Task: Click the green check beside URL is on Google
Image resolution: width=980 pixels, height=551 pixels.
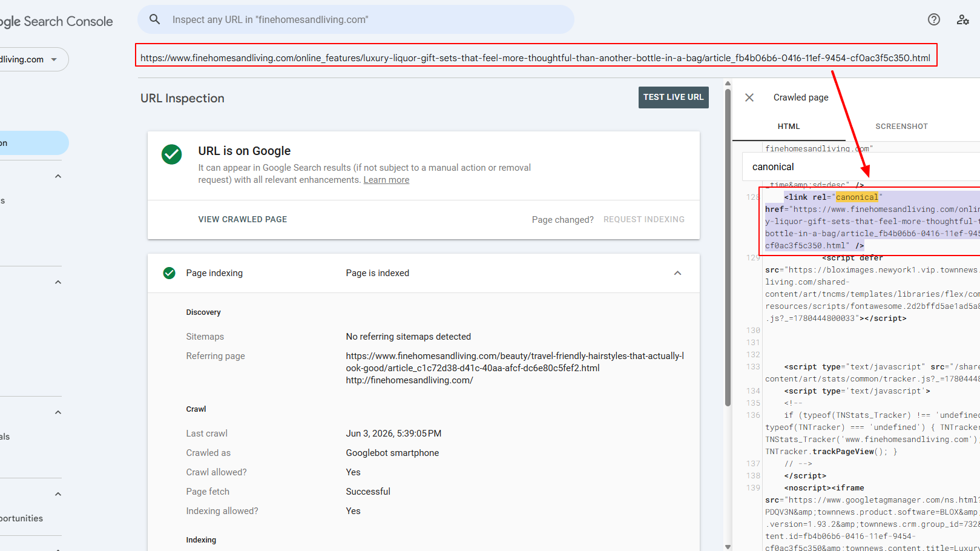Action: point(172,154)
